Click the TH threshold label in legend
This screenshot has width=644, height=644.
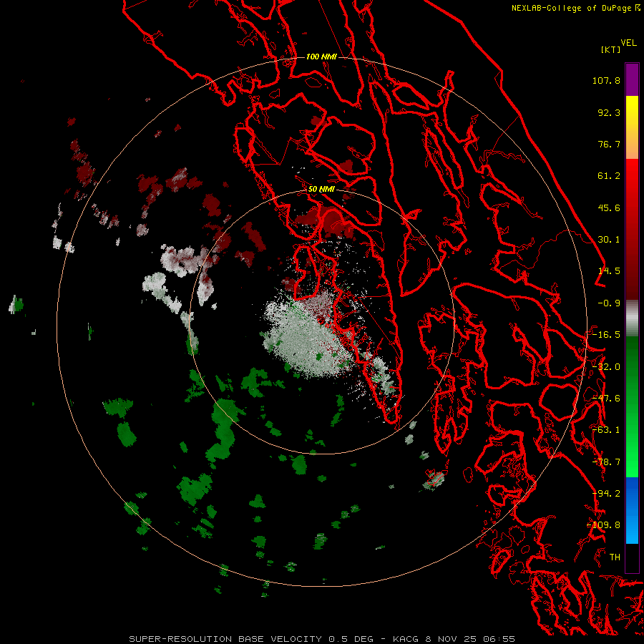tap(615, 557)
